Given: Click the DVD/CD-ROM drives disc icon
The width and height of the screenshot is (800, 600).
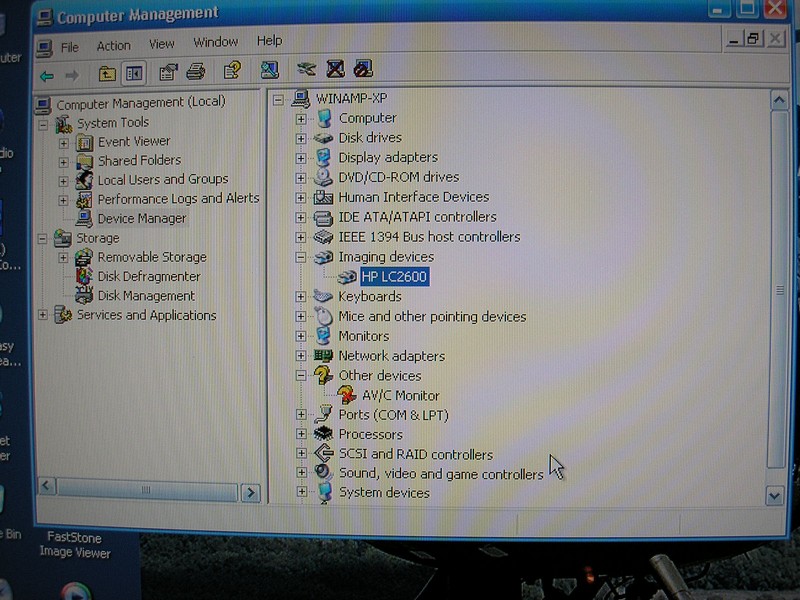Looking at the screenshot, I should click(323, 177).
